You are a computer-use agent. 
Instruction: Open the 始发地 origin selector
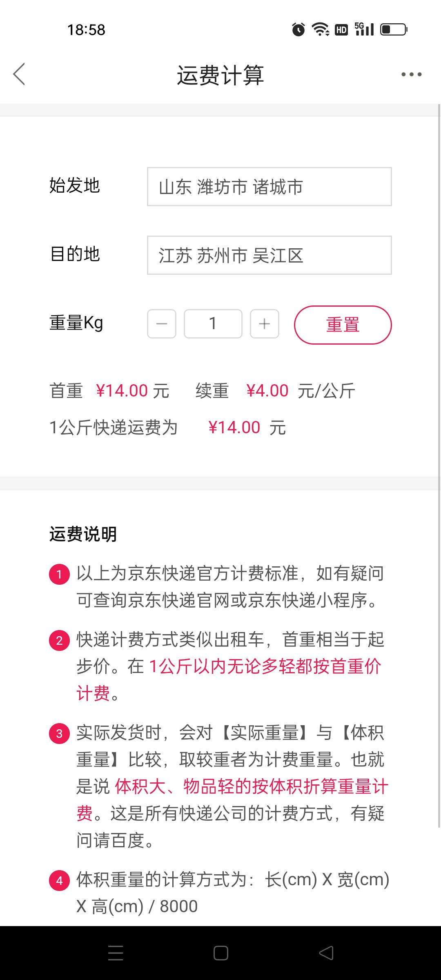[x=269, y=187]
